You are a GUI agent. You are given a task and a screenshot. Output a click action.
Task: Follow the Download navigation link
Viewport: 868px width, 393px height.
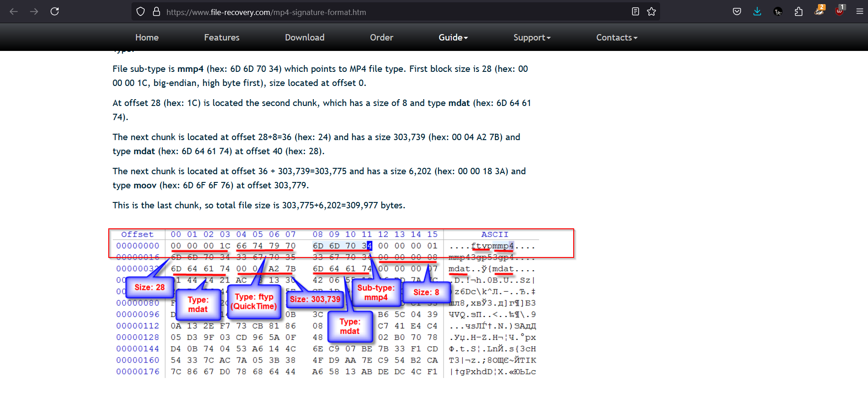[304, 38]
